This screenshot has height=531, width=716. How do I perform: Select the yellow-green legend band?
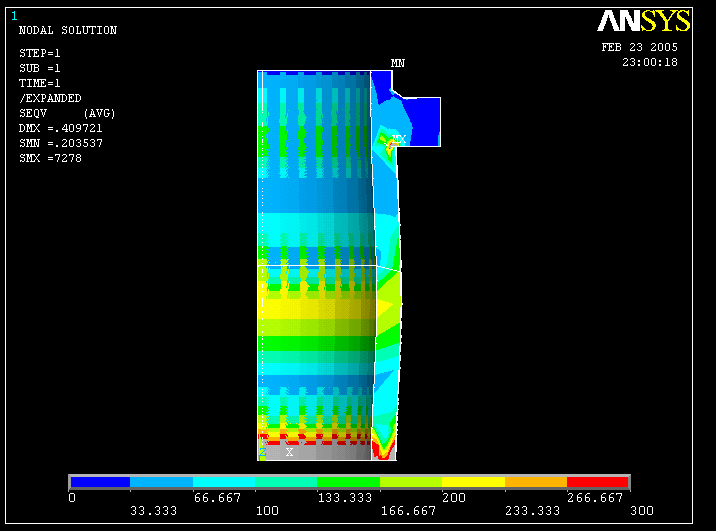[411, 482]
